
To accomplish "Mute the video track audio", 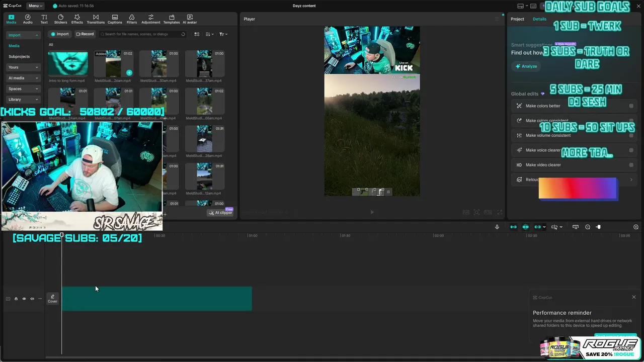I will [32, 299].
